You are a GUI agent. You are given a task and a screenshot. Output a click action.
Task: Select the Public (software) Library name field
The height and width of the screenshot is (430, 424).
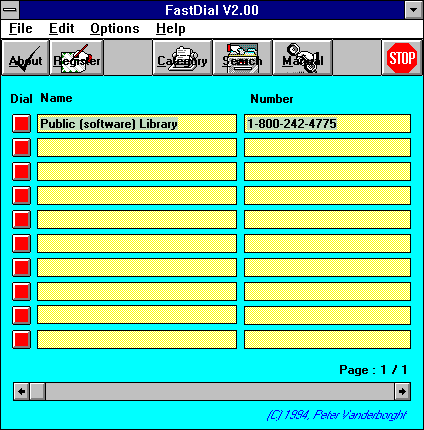[x=137, y=124]
